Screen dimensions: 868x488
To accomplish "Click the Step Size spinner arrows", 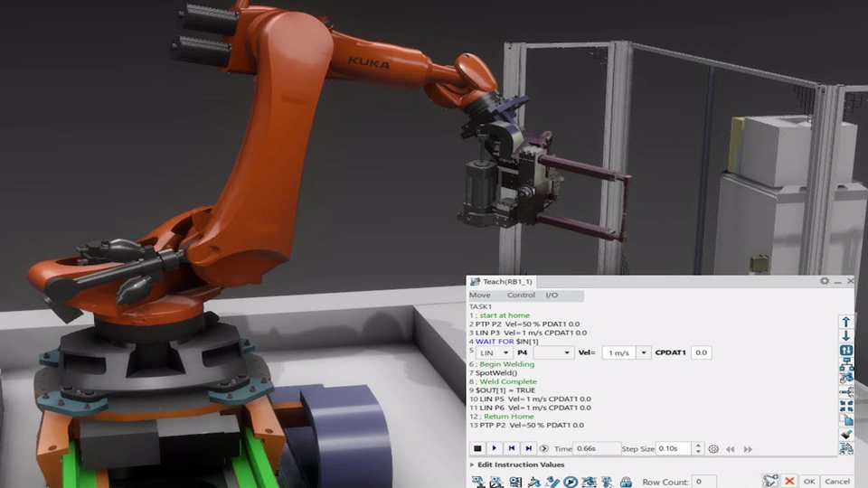I will 698,449.
